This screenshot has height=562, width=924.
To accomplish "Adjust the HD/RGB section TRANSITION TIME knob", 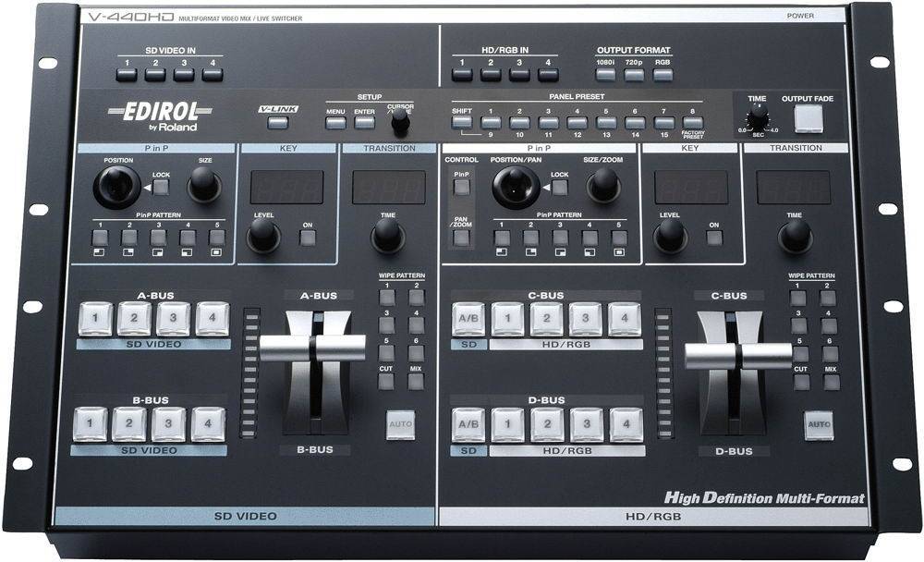I will (x=795, y=236).
